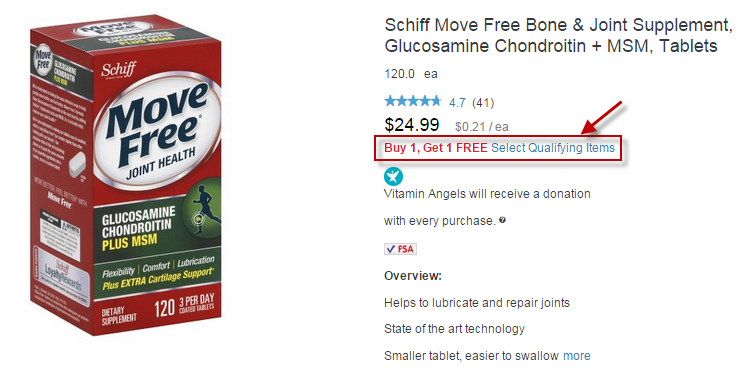The width and height of the screenshot is (745, 374).
Task: Expand overview with the more link
Action: (577, 356)
